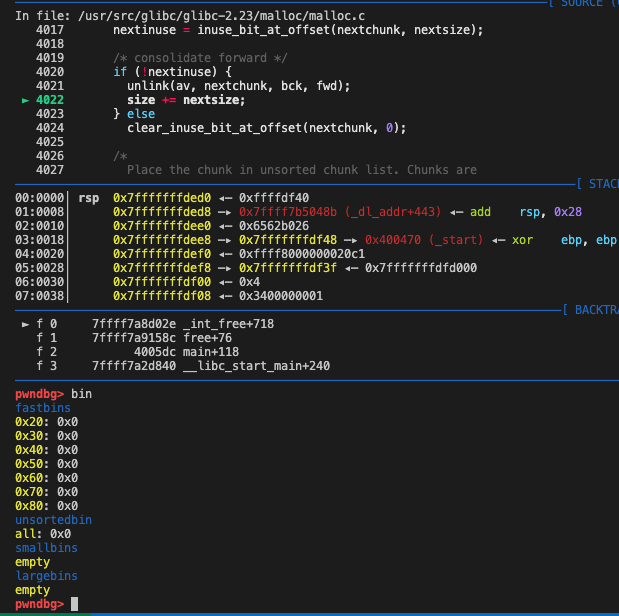619x616 pixels.
Task: Click the fastbin entry '0x20: 0x0'
Action: pyautogui.click(x=47, y=422)
